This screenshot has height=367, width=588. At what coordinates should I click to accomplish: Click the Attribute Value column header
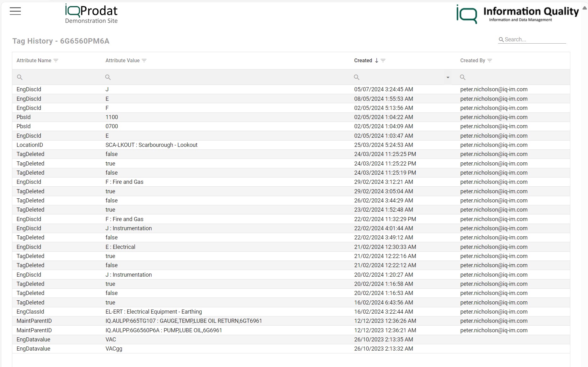coord(122,60)
